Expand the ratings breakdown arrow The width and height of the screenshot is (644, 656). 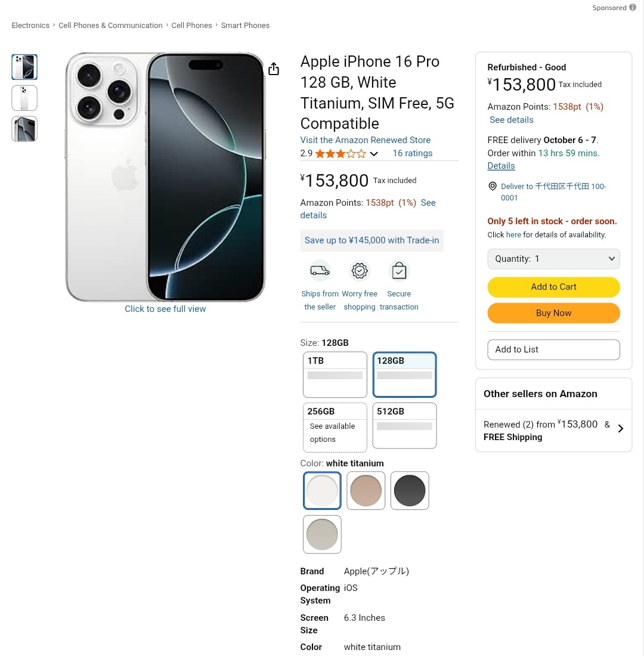[374, 154]
